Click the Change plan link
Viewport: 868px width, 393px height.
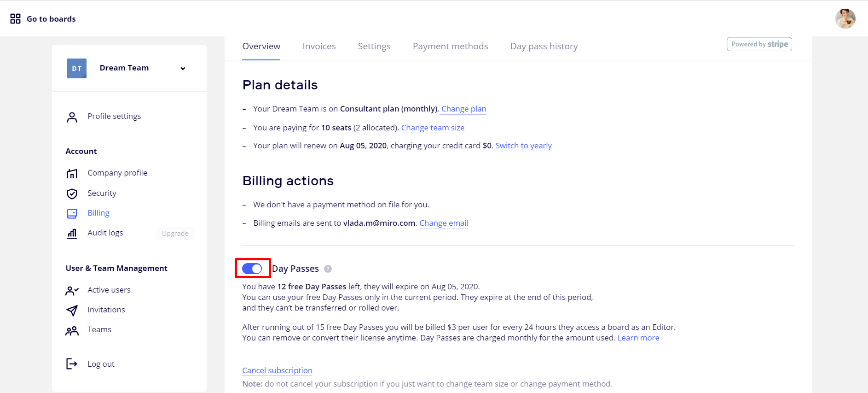coord(463,109)
